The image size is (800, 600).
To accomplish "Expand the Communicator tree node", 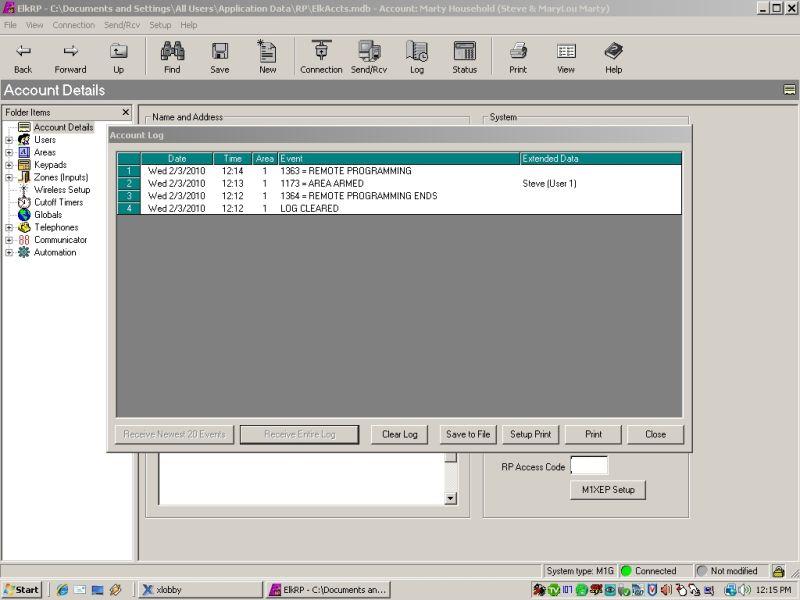I will point(9,240).
